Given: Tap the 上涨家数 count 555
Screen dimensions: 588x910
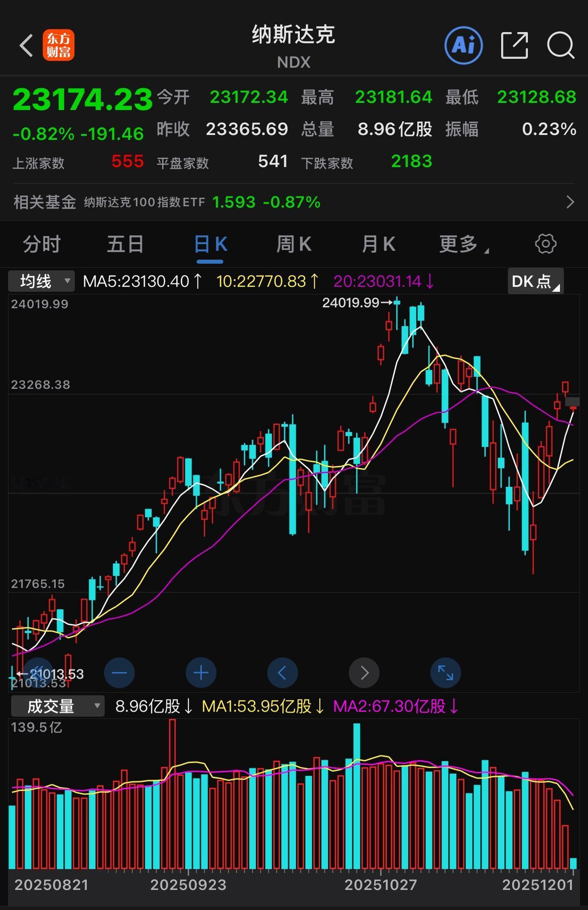Looking at the screenshot, I should [x=128, y=161].
